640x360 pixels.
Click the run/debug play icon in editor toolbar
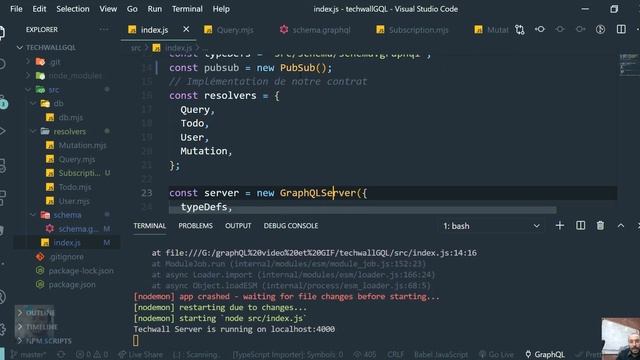click(600, 29)
